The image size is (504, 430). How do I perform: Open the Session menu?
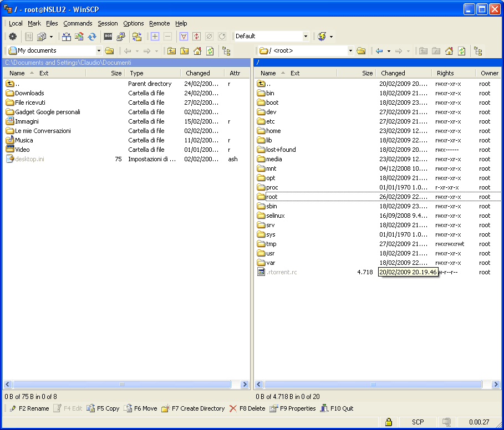(108, 23)
